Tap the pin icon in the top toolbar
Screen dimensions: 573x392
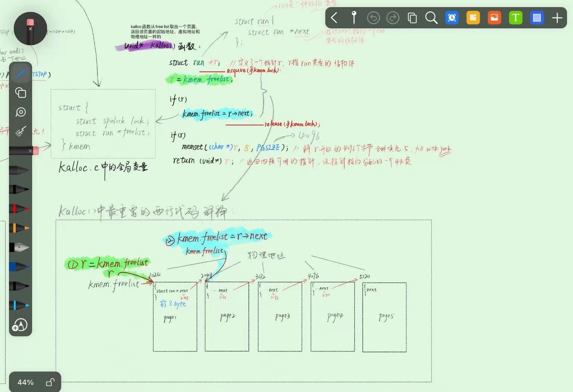[x=354, y=18]
